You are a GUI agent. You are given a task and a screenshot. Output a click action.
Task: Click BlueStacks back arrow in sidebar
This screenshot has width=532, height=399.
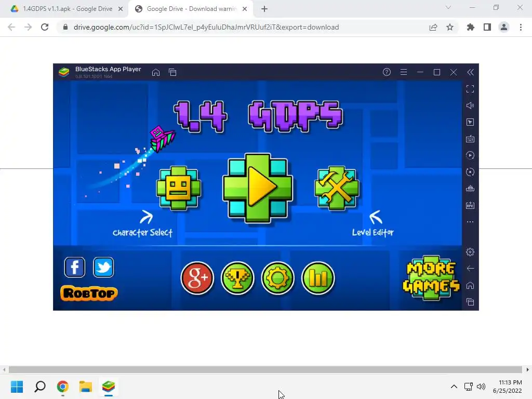click(x=470, y=269)
